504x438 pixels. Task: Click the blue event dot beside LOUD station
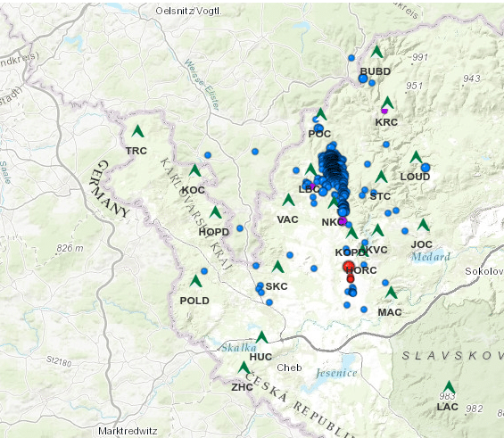pyautogui.click(x=426, y=168)
